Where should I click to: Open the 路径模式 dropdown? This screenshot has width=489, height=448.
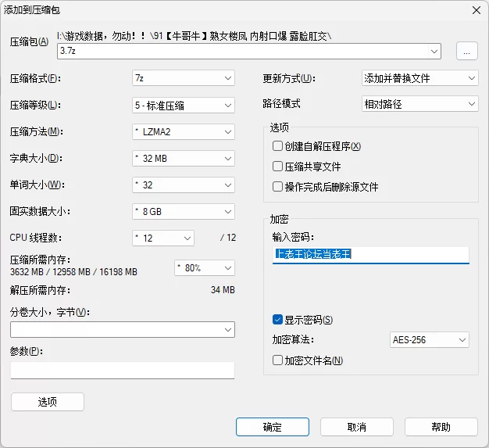420,104
